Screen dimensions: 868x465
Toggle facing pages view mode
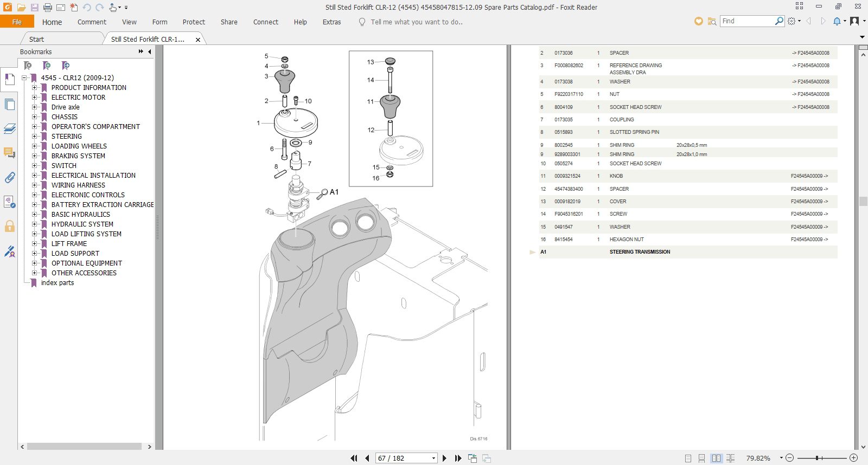point(716,458)
